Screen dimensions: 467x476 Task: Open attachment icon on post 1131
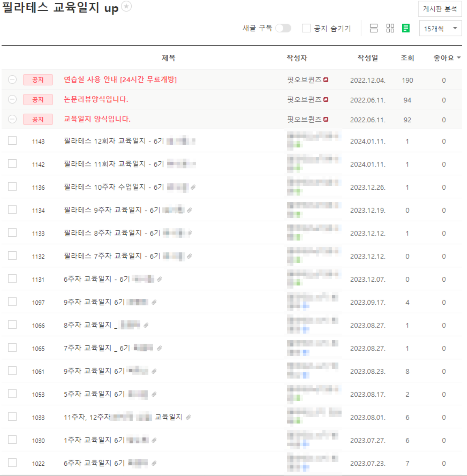(159, 279)
